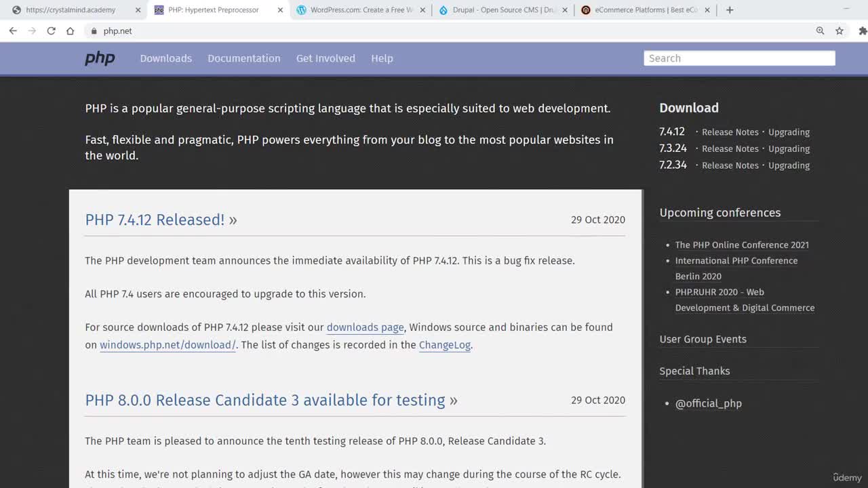The image size is (868, 488).
Task: Go to the Get Involved section
Action: 325,58
